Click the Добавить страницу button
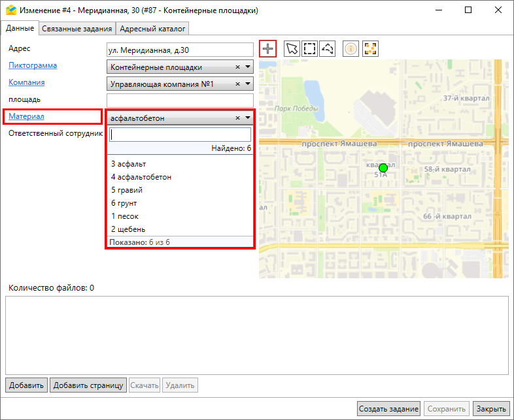514x420 pixels. pyautogui.click(x=88, y=385)
